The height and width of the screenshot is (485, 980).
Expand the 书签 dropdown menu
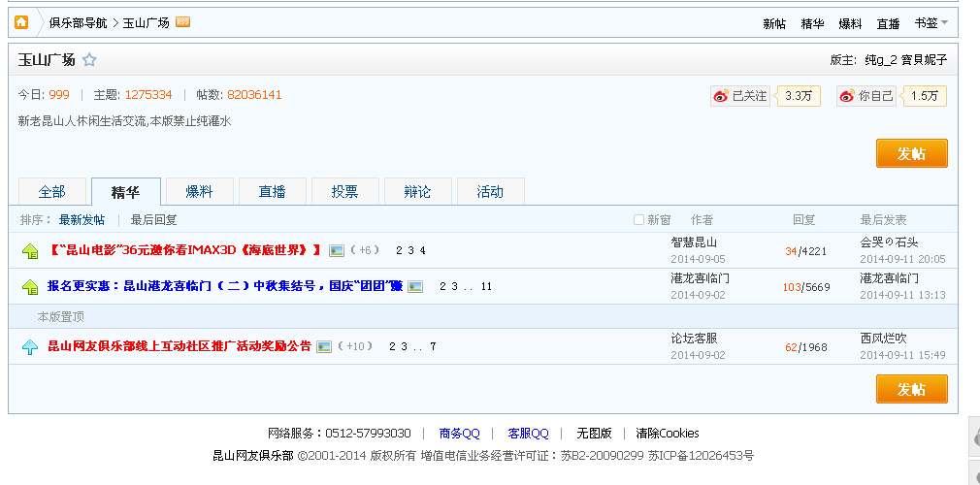coord(931,23)
